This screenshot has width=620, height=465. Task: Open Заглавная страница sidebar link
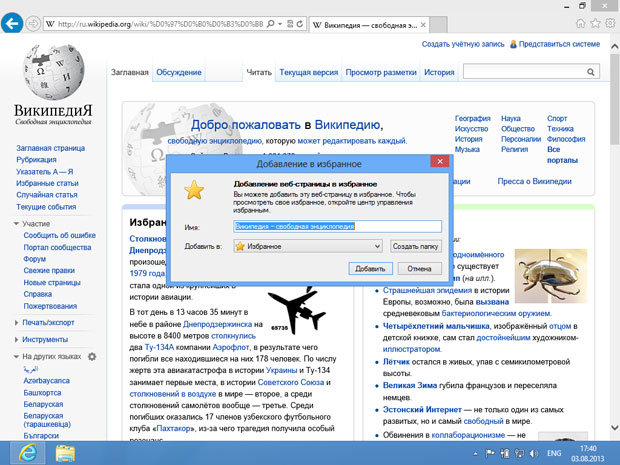(50, 148)
